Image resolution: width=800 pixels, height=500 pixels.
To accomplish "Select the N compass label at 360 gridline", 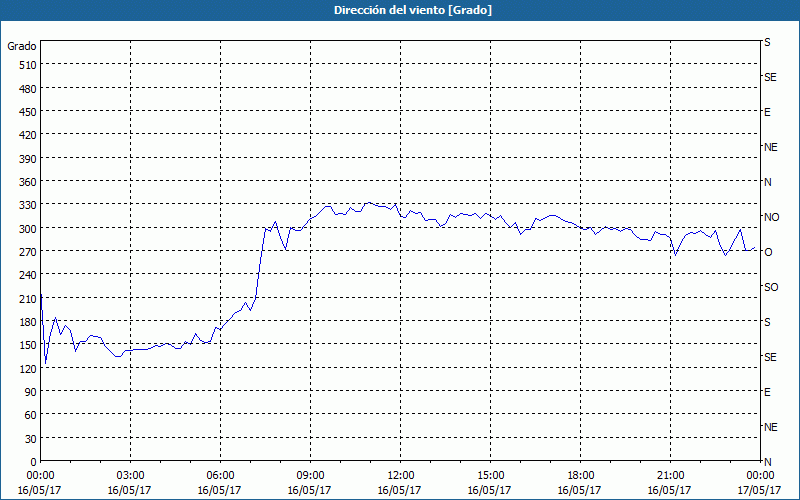I will click(x=767, y=182).
